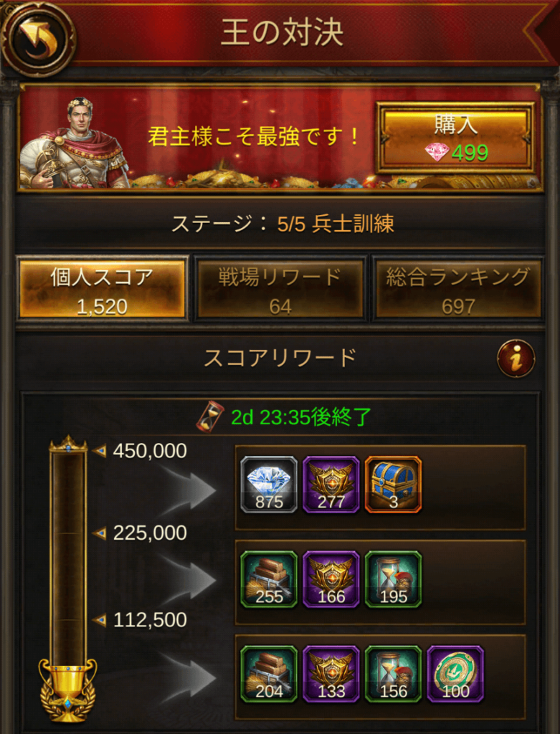The height and width of the screenshot is (734, 560).
Task: Open the score reward info icon
Action: pos(516,358)
